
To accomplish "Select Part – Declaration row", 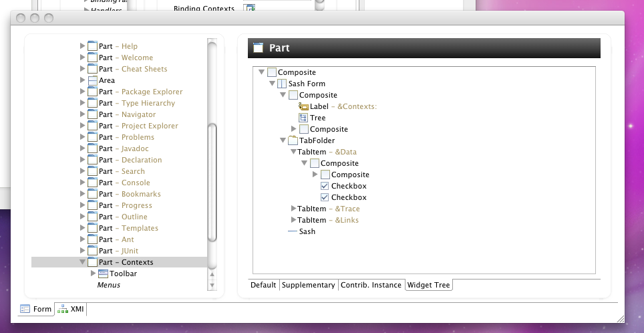I will [x=120, y=160].
